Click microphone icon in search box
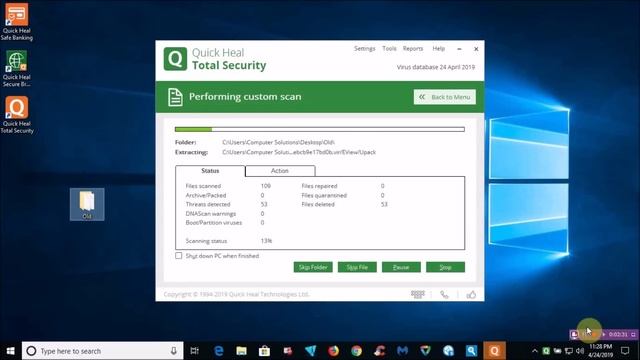This screenshot has height=360, width=640. 174,351
